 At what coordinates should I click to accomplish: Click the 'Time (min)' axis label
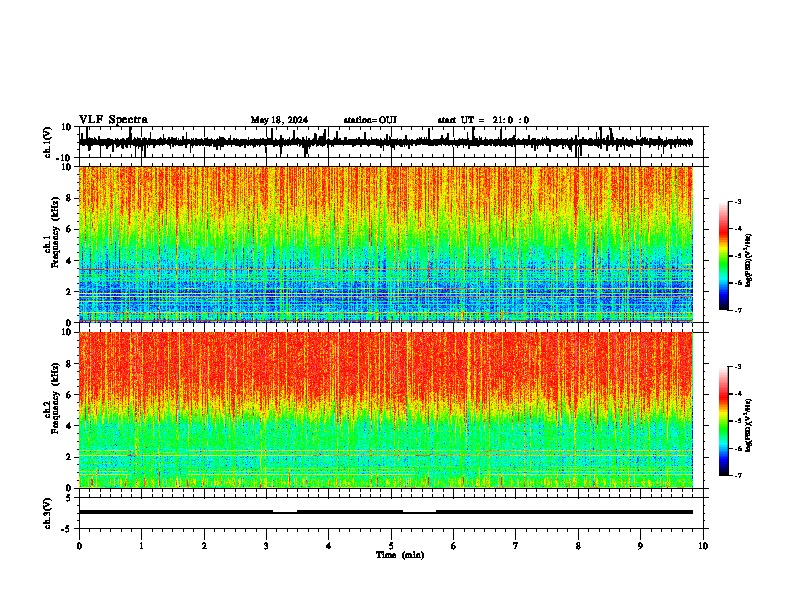coord(400,555)
